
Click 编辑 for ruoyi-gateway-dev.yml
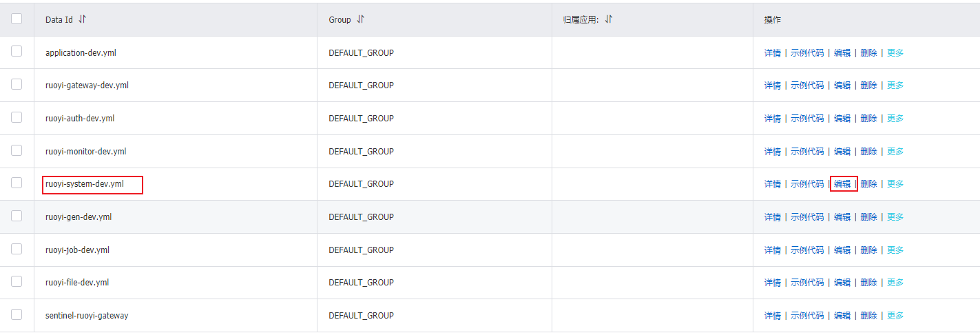[842, 85]
